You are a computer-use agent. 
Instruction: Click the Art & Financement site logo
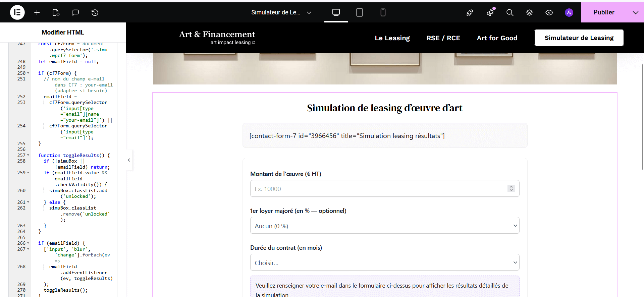point(217,37)
